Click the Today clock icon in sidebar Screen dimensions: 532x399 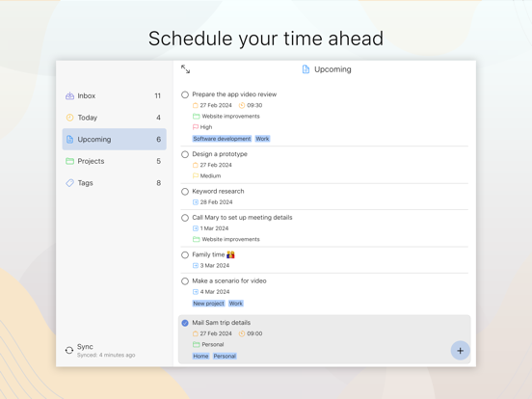[x=69, y=118]
